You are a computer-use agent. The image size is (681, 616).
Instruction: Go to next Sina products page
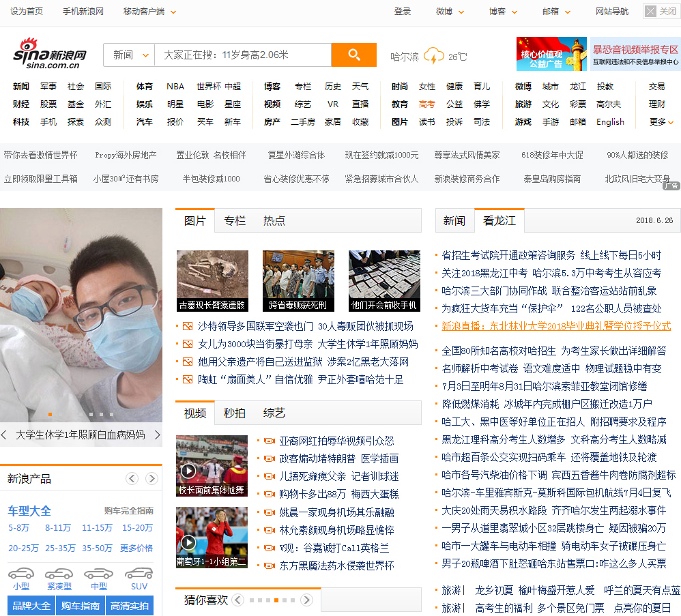point(151,478)
